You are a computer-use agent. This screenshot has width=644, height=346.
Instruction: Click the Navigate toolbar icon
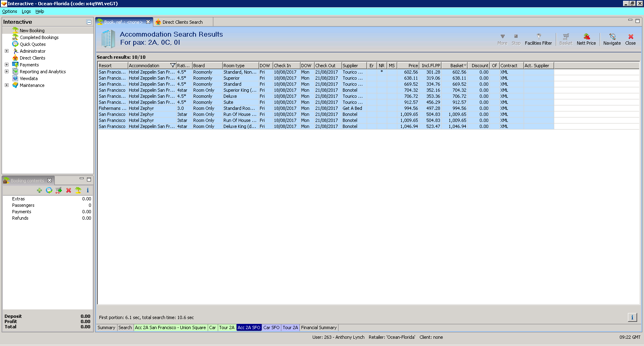tap(612, 39)
